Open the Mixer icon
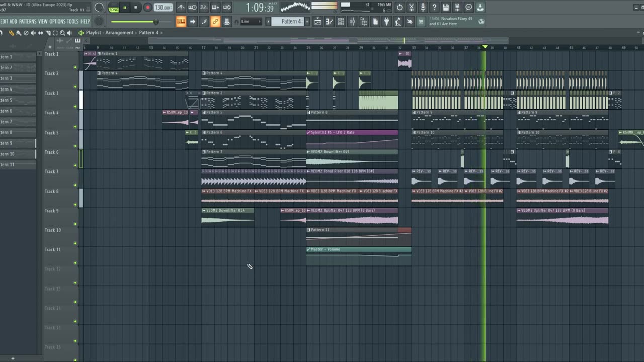The image size is (644, 362). point(352,21)
